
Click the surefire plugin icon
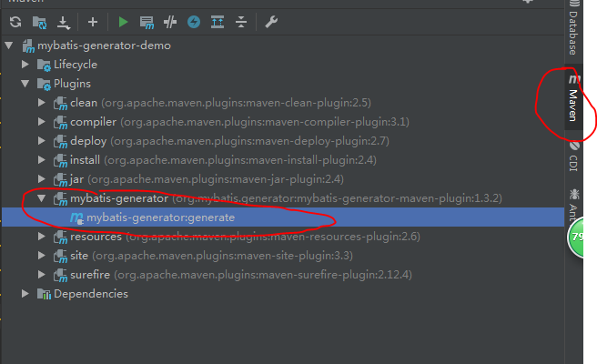(60, 275)
